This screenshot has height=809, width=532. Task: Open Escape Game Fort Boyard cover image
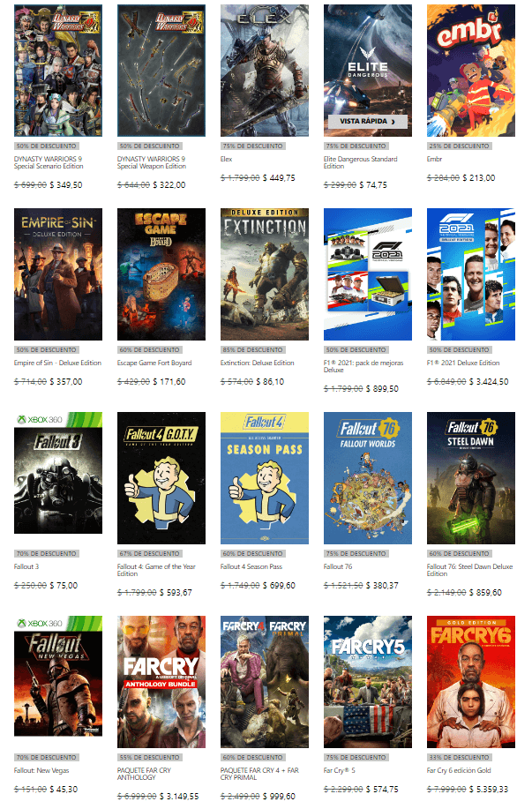tap(161, 274)
